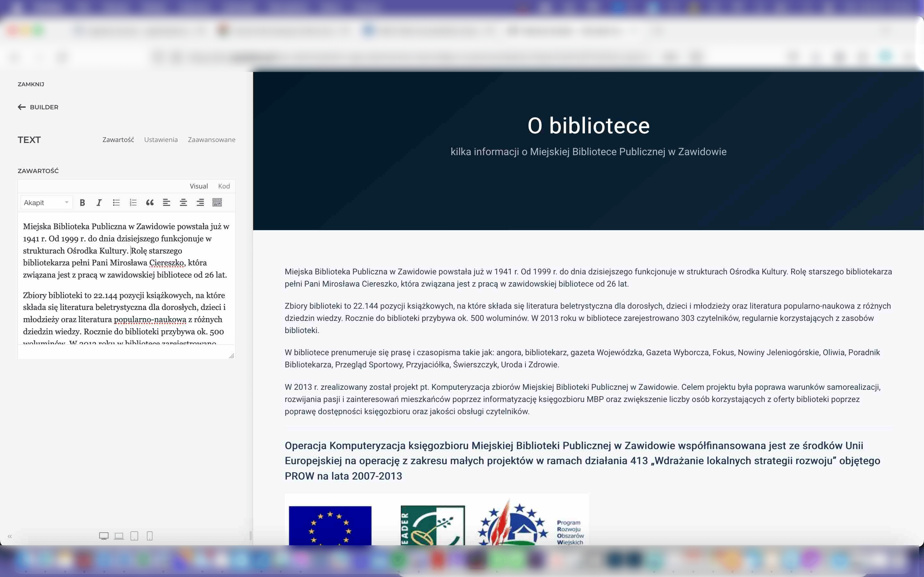Select phone preview device icon
The image size is (924, 577).
(150, 536)
